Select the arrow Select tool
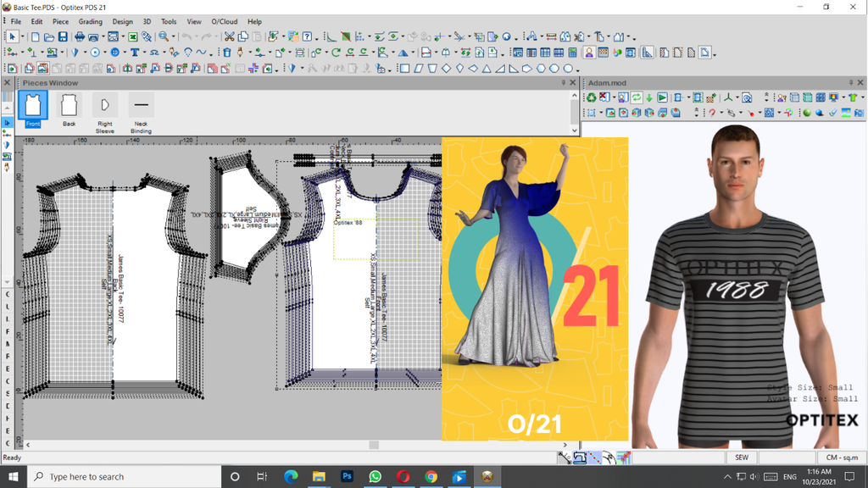 12,37
